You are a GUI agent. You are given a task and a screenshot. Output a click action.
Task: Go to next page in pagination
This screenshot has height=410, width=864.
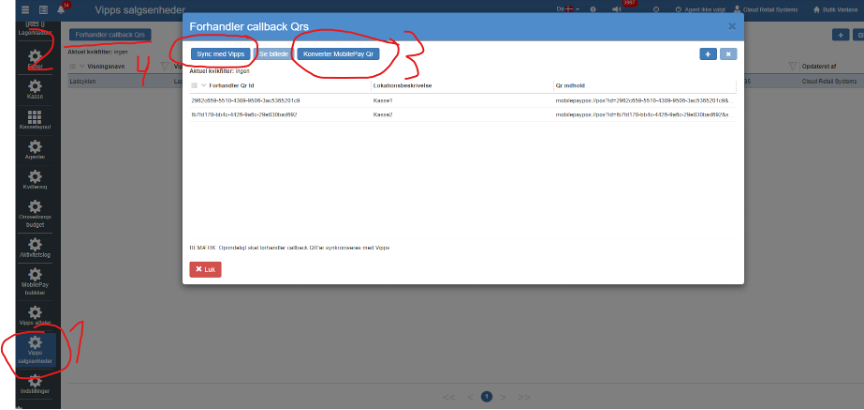point(503,397)
